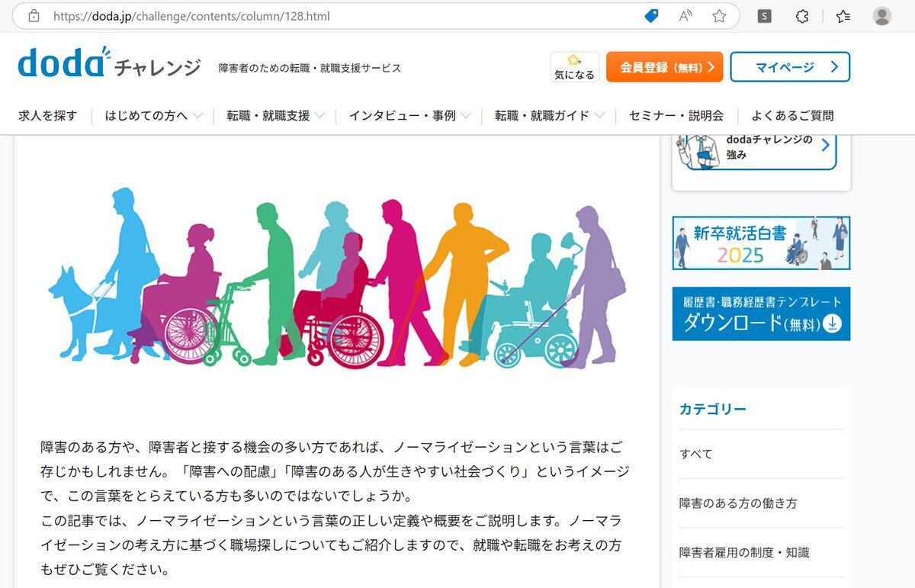This screenshot has height=588, width=915.
Task: Bookmark the page with the star icon
Action: click(x=719, y=16)
